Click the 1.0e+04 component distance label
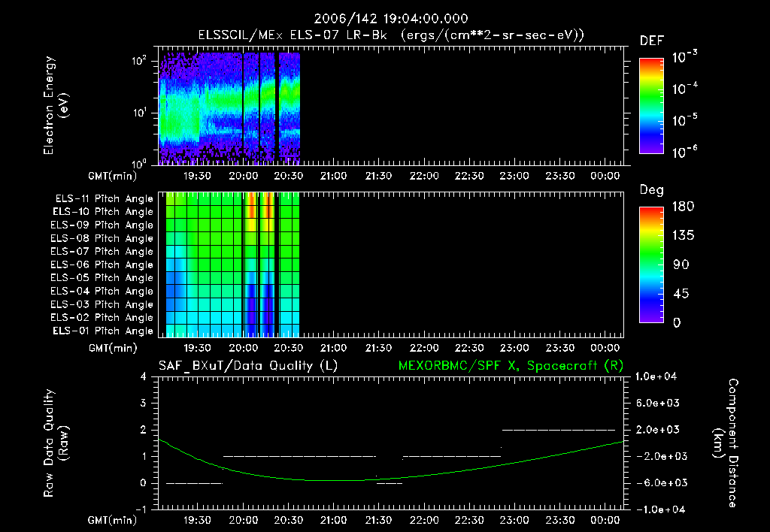This screenshot has width=770, height=532. coord(656,376)
